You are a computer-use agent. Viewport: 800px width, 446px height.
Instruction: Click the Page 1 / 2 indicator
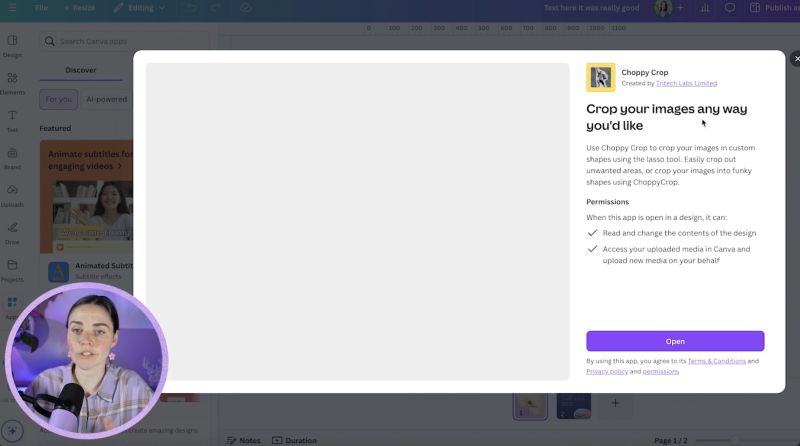(670, 440)
